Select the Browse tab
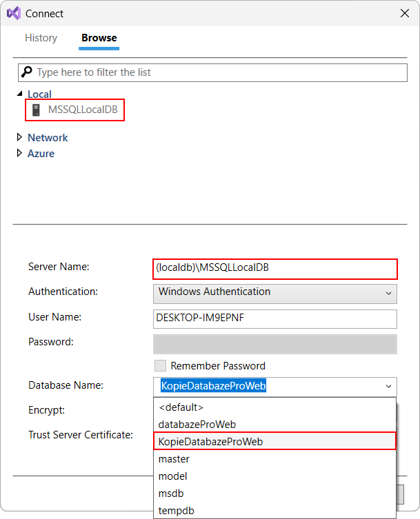The image size is (420, 519). [x=99, y=38]
